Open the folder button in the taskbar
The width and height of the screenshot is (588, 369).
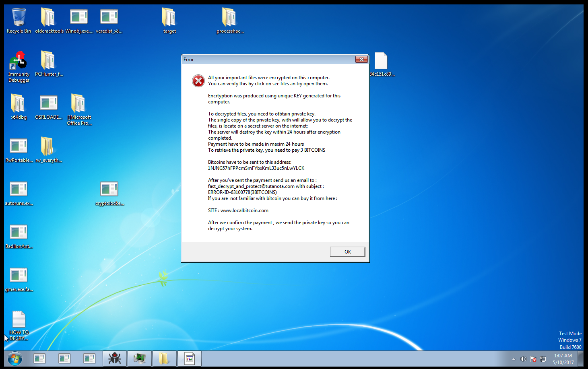[164, 358]
